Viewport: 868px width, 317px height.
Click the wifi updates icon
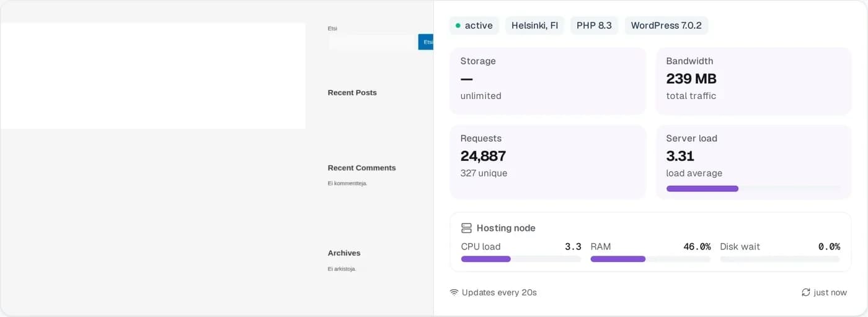(x=454, y=292)
